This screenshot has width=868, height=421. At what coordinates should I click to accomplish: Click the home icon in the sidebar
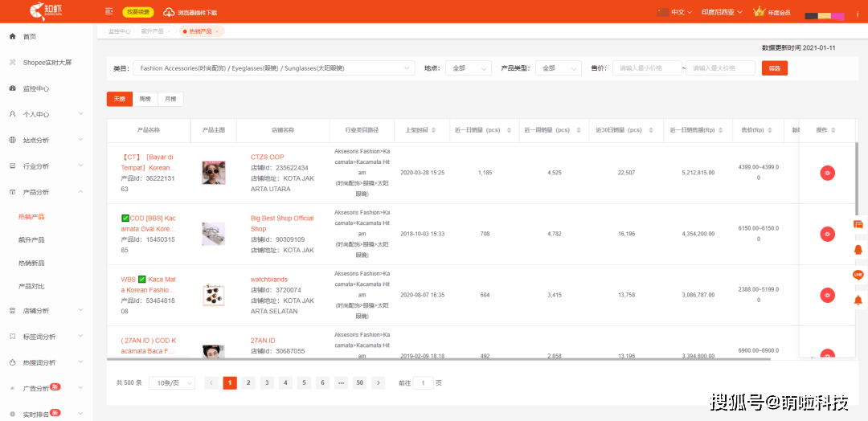13,37
